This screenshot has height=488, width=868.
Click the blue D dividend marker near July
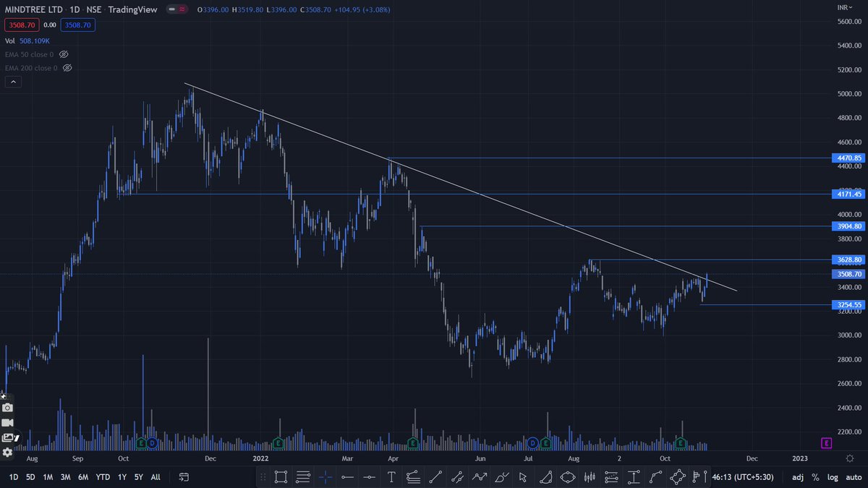click(533, 442)
